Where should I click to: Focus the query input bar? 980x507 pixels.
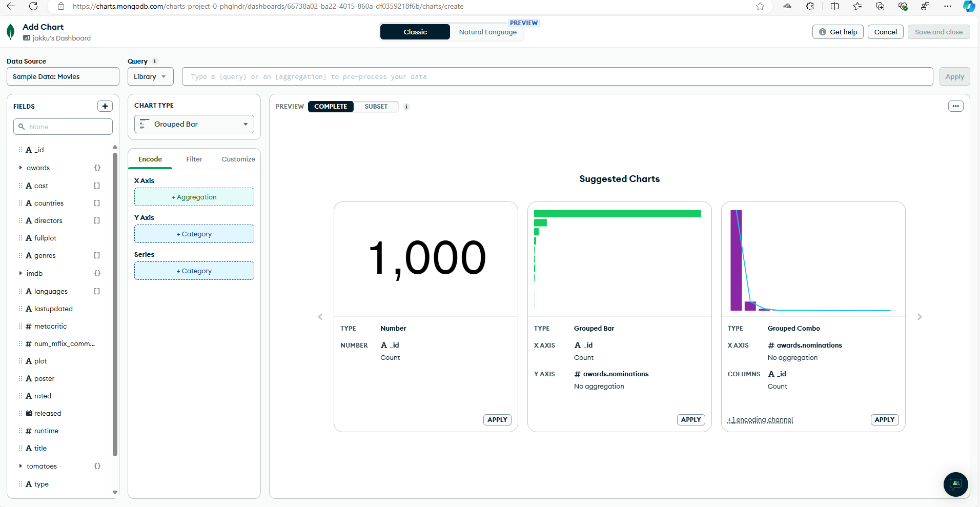coord(558,76)
